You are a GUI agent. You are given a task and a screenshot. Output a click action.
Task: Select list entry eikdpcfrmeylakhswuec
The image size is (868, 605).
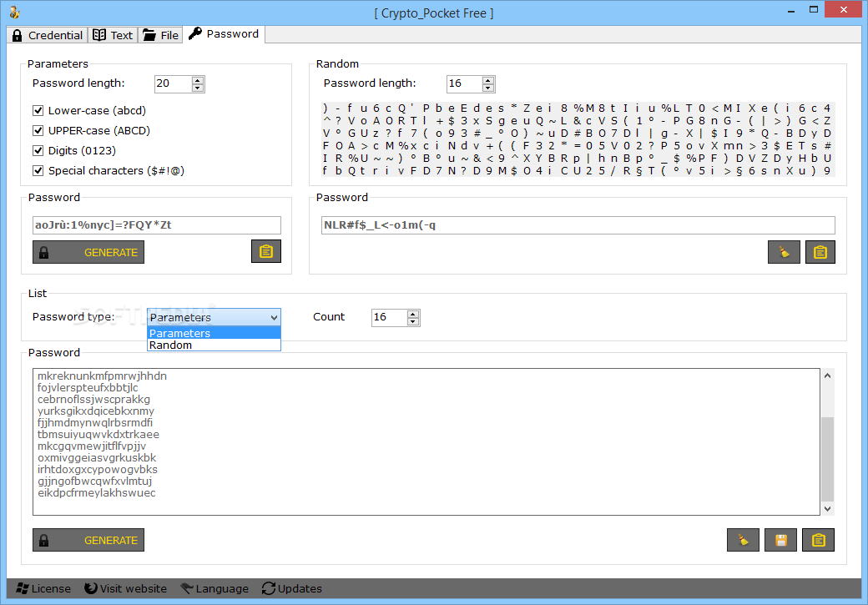(x=96, y=492)
